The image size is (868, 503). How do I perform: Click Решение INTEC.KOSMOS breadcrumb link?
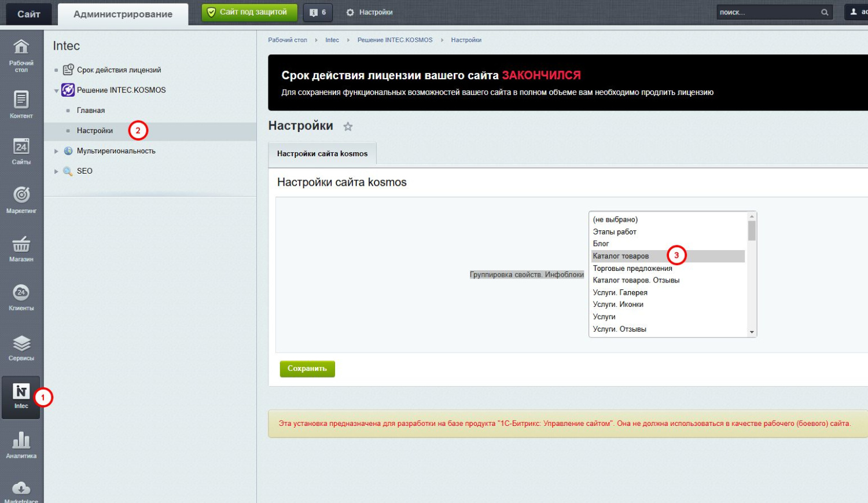coord(395,40)
